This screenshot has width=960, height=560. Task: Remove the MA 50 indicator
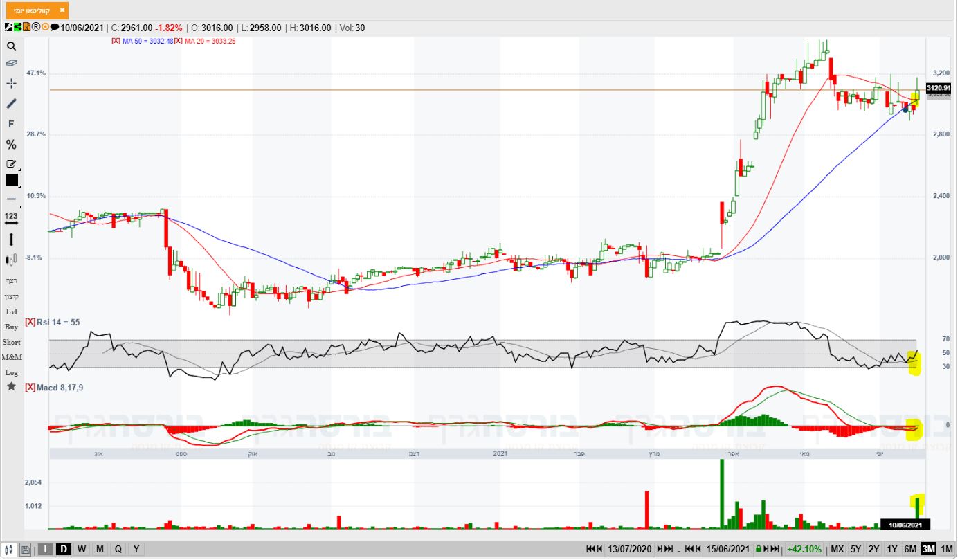pos(116,41)
